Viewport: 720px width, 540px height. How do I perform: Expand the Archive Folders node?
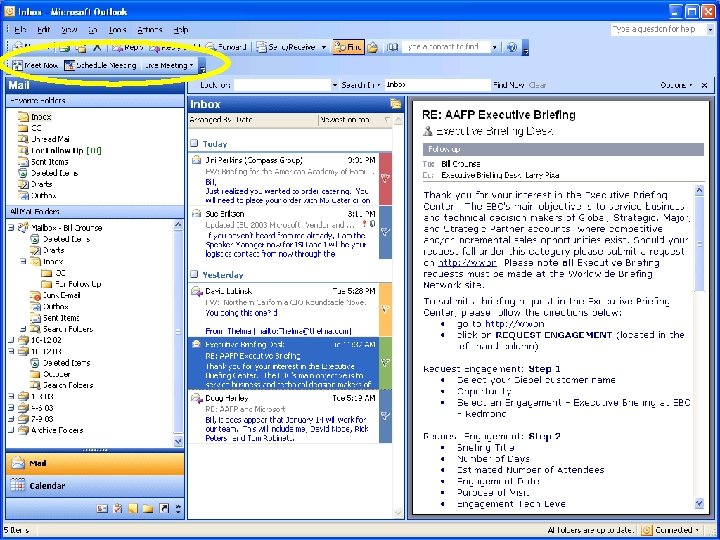click(x=11, y=430)
